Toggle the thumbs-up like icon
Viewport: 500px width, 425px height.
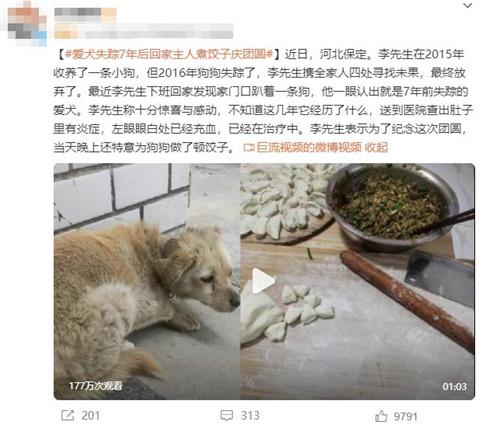[x=381, y=416]
